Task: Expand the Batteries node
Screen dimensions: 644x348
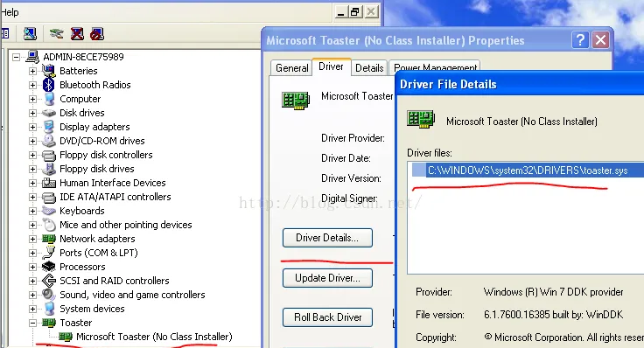Action: [32, 71]
